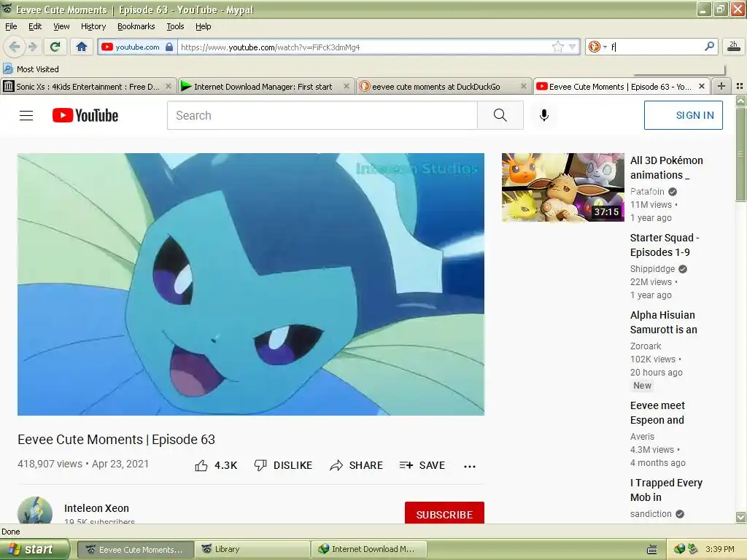The width and height of the screenshot is (747, 560).
Task: Click the YouTube logo
Action: [85, 115]
